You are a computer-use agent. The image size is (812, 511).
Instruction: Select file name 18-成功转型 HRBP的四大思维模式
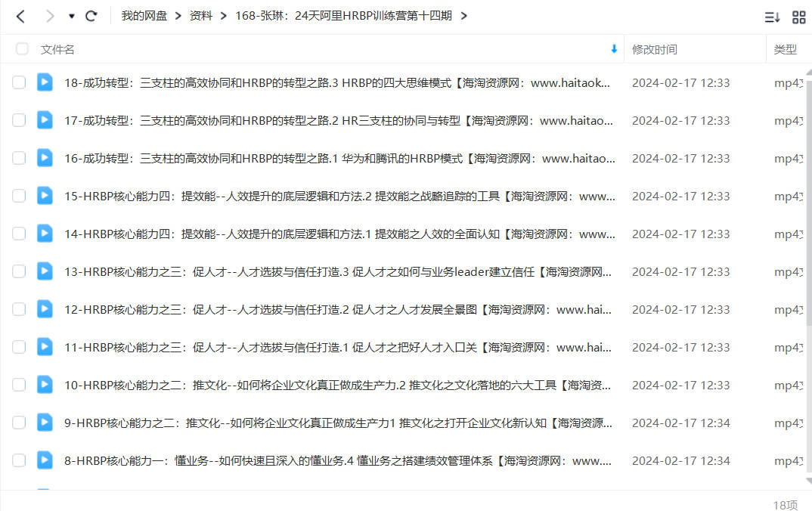pyautogui.click(x=337, y=83)
